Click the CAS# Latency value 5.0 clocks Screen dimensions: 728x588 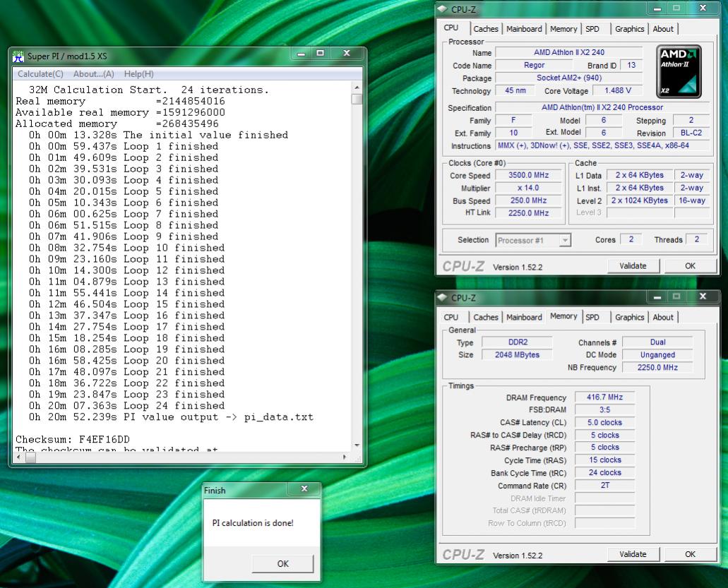pyautogui.click(x=604, y=422)
